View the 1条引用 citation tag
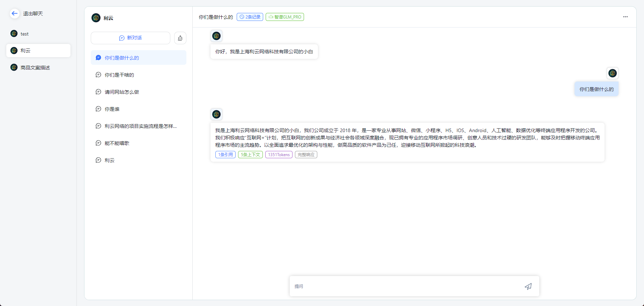The image size is (644, 306). pyautogui.click(x=225, y=154)
